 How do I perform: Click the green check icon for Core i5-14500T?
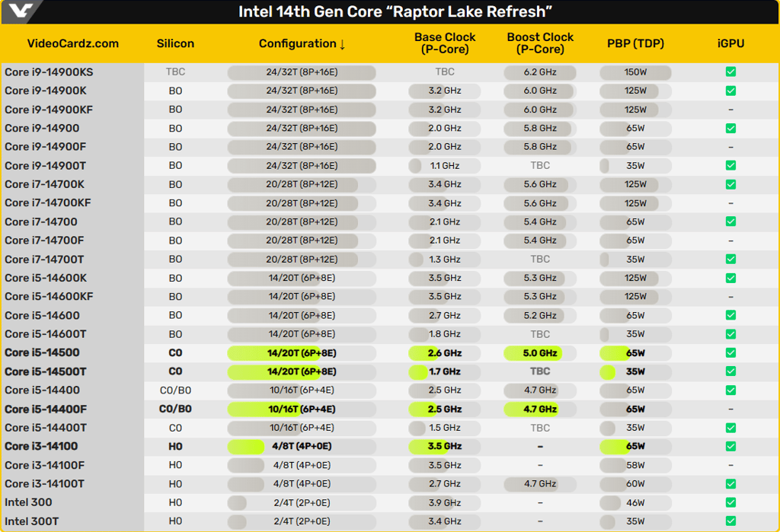(x=730, y=371)
